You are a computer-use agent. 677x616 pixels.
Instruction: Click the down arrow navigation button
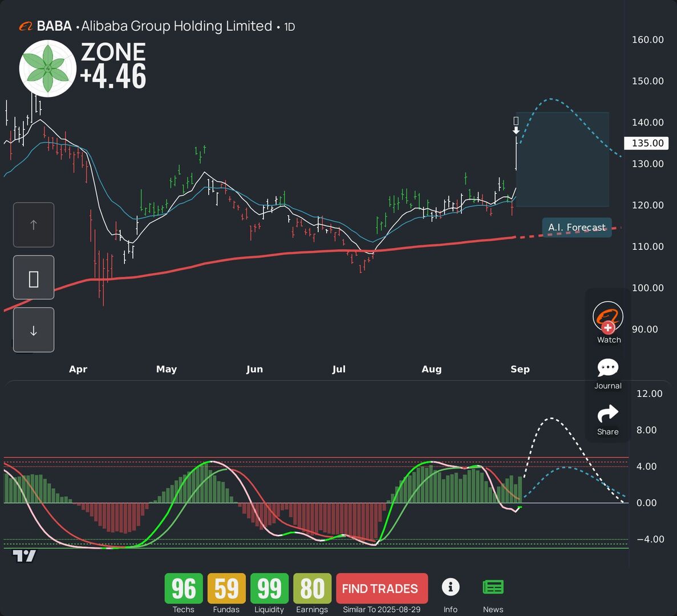point(34,330)
